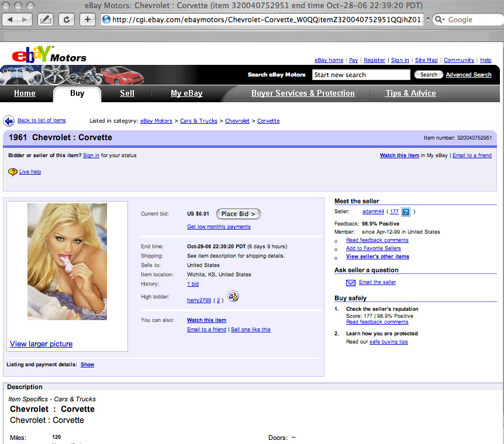Open the Google search magnifier dropdown
The image size is (504, 444).
(x=439, y=19)
